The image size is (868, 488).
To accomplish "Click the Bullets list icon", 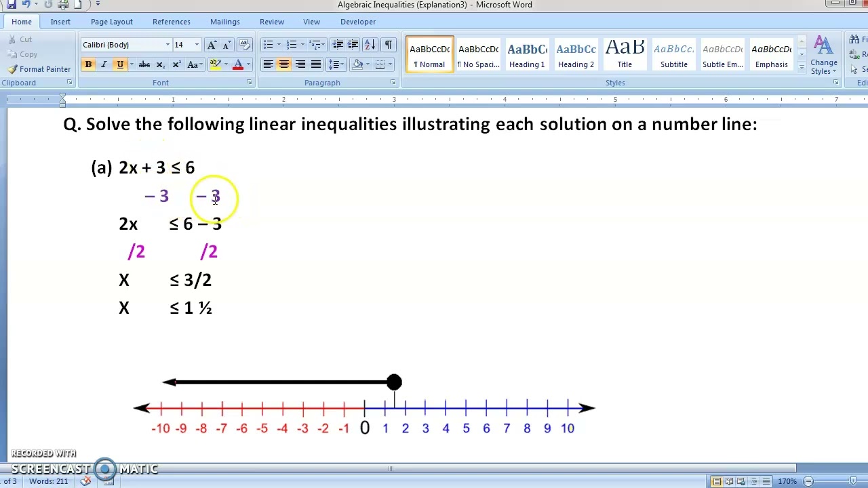I will pos(268,45).
